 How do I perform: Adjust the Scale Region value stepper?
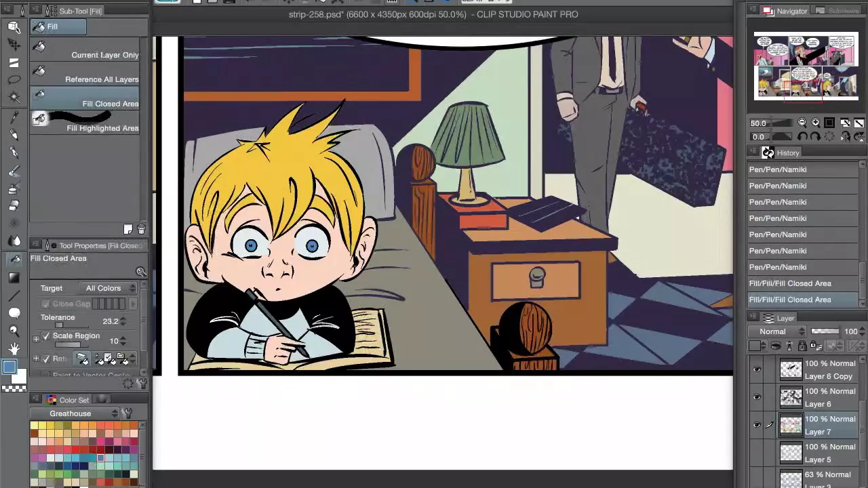[x=123, y=341]
